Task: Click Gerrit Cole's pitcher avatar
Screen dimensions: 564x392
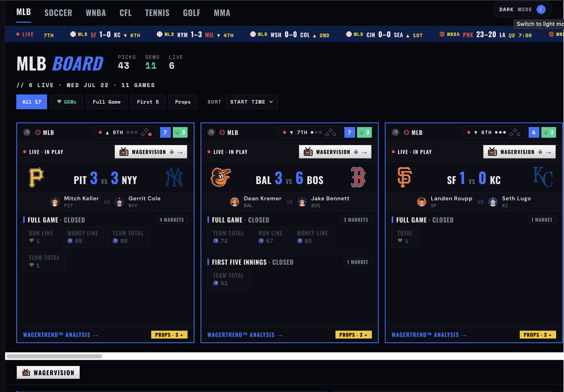Action: 119,202
